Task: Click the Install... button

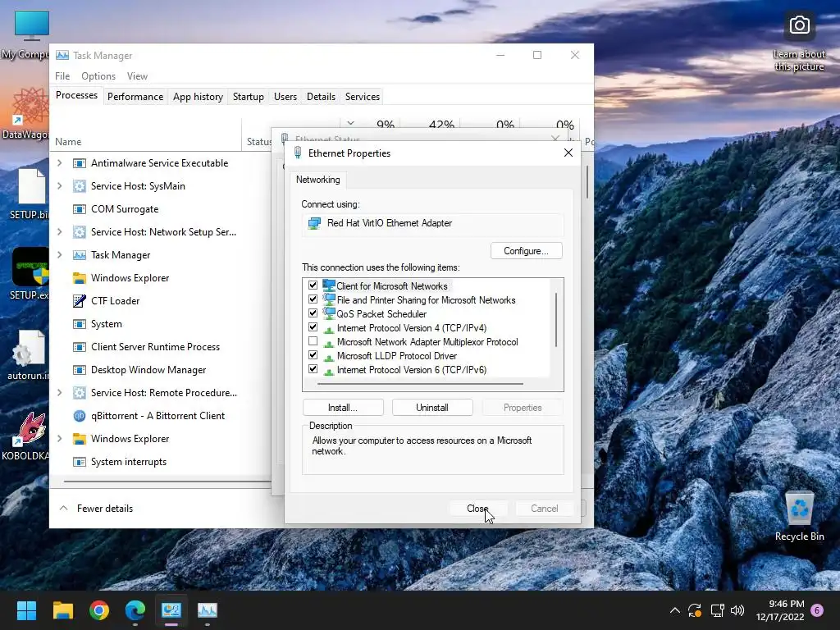Action: click(343, 408)
